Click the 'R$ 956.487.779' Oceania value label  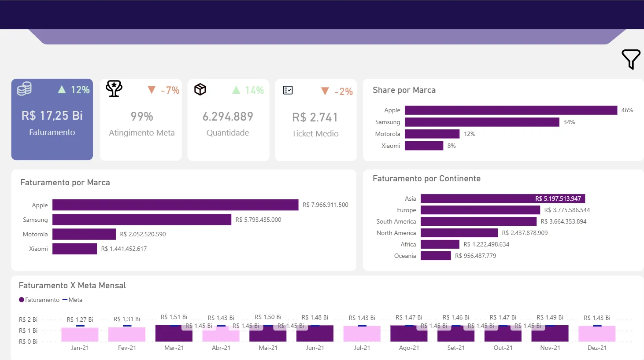click(476, 256)
